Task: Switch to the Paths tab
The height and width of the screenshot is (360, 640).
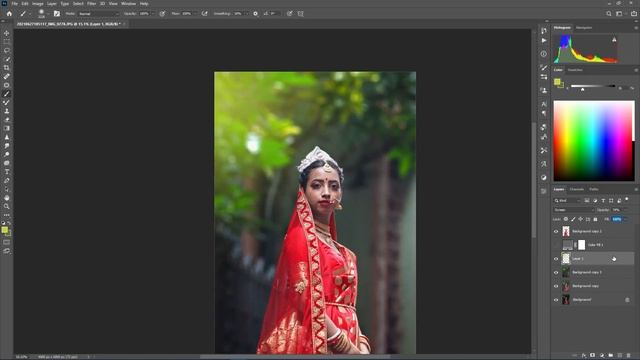Action: tap(594, 189)
